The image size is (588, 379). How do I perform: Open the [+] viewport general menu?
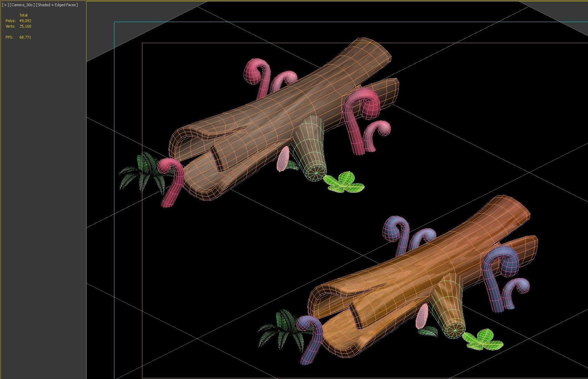(x=5, y=5)
